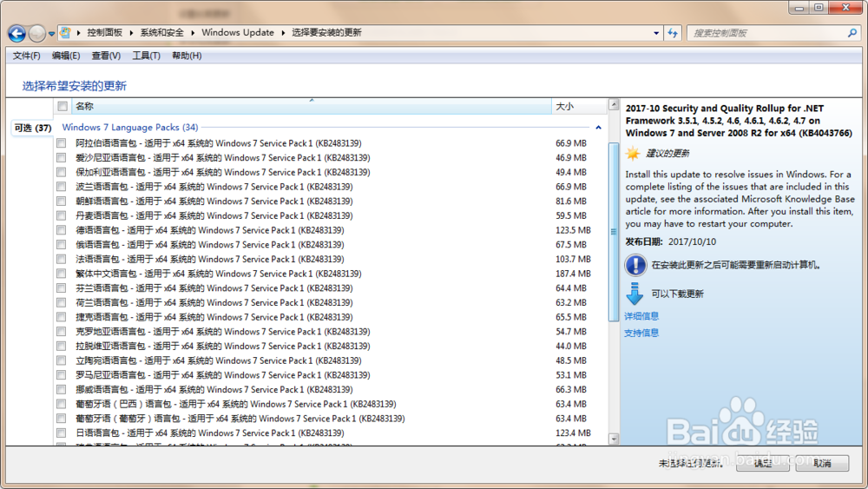Check the 德语语言包 update
The image size is (868, 489).
(x=62, y=230)
